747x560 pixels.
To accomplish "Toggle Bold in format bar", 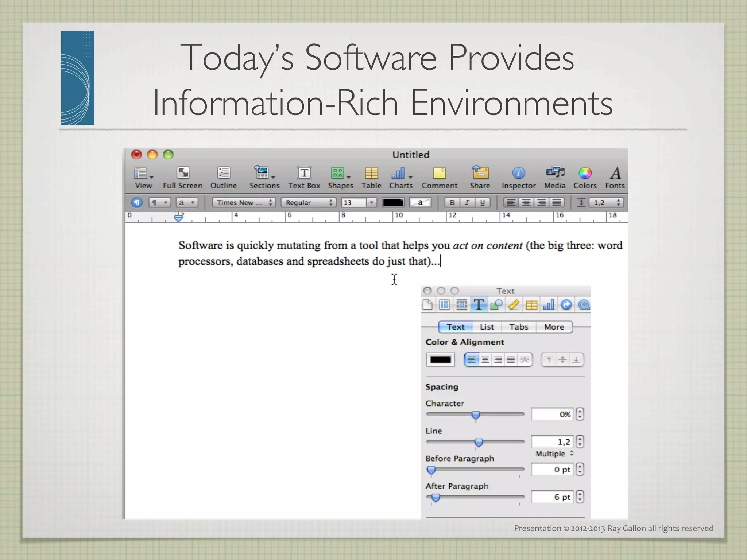I will [452, 202].
